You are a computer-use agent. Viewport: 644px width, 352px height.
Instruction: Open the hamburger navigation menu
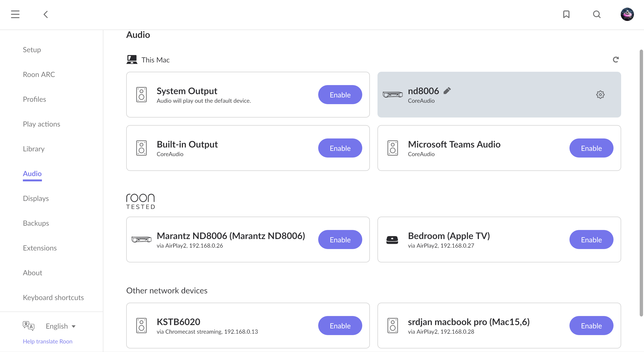15,14
